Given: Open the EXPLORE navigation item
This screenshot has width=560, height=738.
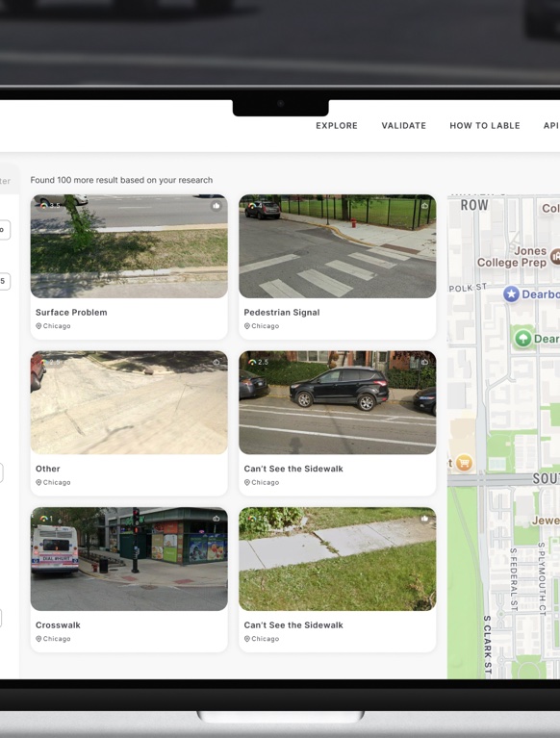Looking at the screenshot, I should pyautogui.click(x=337, y=126).
